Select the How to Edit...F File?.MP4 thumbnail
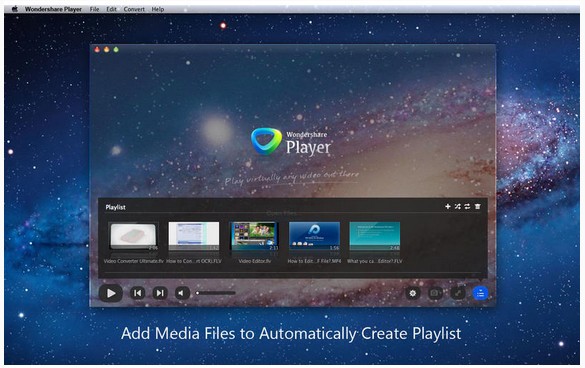This screenshot has width=585, height=368. pyautogui.click(x=314, y=236)
